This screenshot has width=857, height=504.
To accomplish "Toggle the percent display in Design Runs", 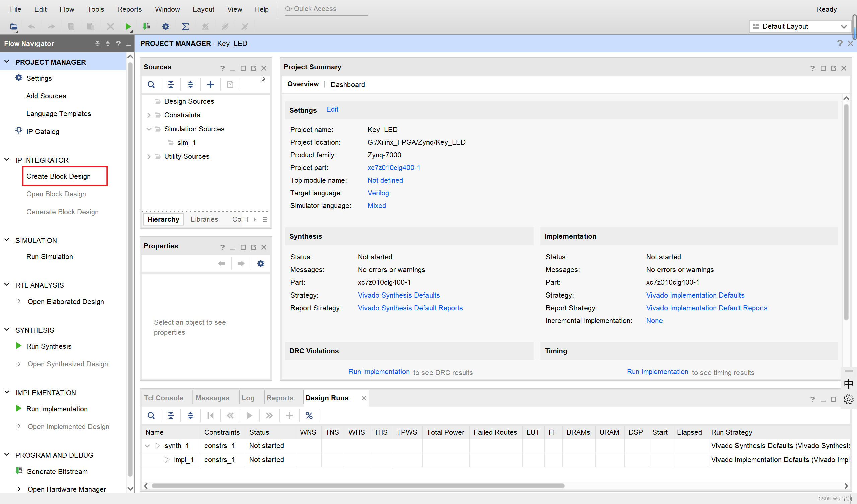I will point(309,415).
